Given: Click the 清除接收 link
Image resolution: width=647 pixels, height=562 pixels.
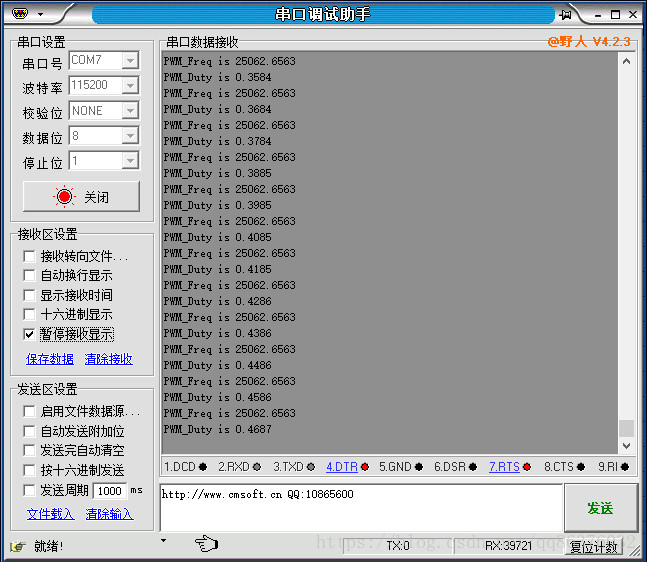Looking at the screenshot, I should click(x=109, y=359).
